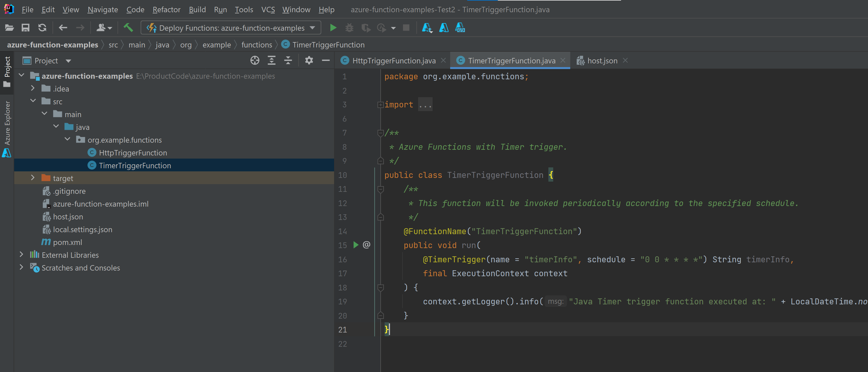Image resolution: width=868 pixels, height=372 pixels.
Task: Fold the class Javadoc comment at line 7
Action: pyautogui.click(x=380, y=133)
